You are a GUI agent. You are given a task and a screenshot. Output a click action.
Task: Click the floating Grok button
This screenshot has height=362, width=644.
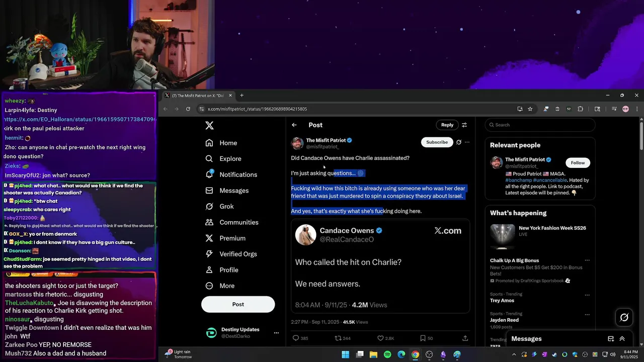(624, 317)
